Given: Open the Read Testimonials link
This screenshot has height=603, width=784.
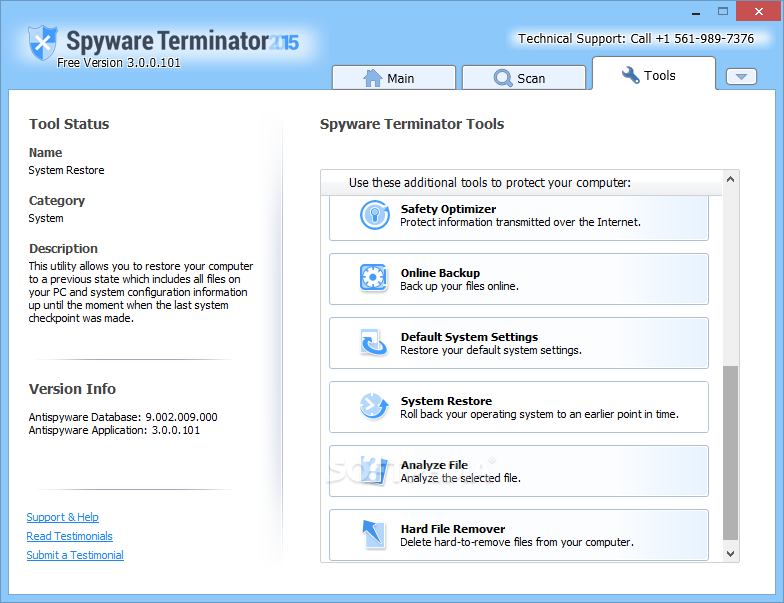Looking at the screenshot, I should 70,536.
